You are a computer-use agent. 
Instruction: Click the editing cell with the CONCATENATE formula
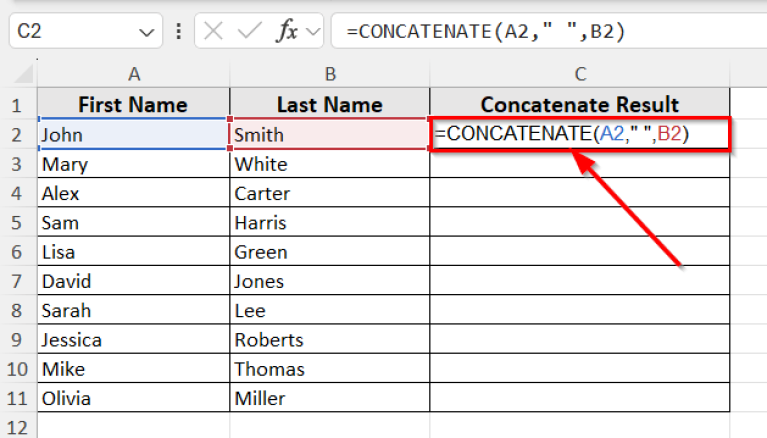coord(579,134)
